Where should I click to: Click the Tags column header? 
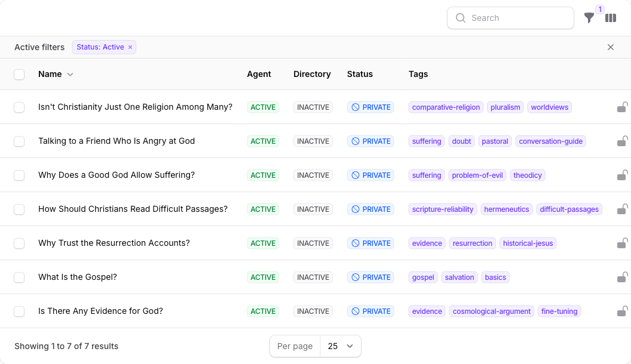tap(418, 74)
